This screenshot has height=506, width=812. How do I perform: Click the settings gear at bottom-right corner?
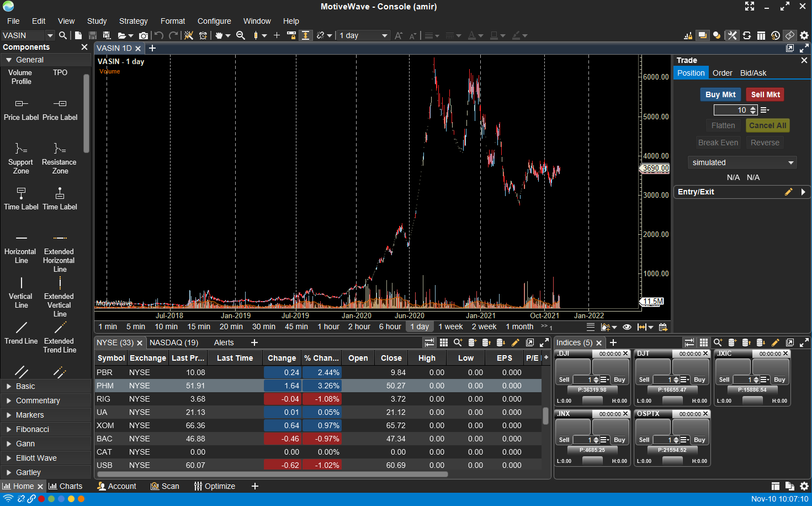click(x=804, y=486)
